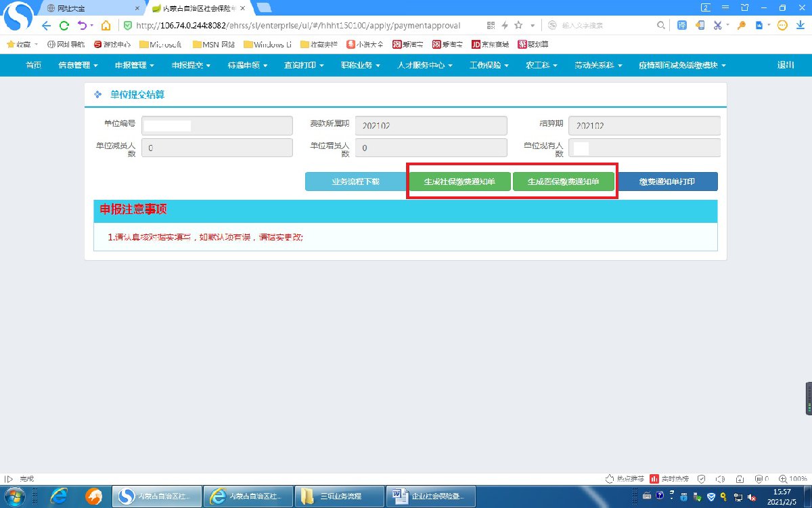Mute sound via status bar speaker icon
Image resolution: width=812 pixels, height=508 pixels.
pyautogui.click(x=721, y=478)
